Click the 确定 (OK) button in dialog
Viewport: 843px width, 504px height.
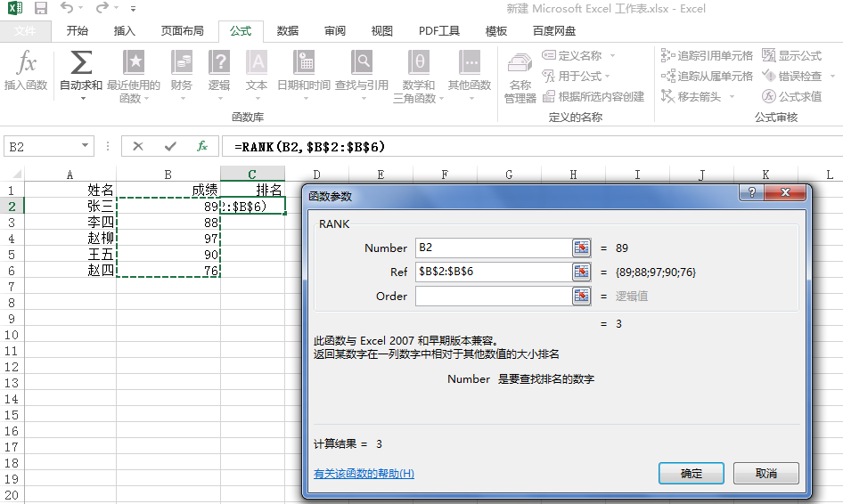click(x=691, y=474)
